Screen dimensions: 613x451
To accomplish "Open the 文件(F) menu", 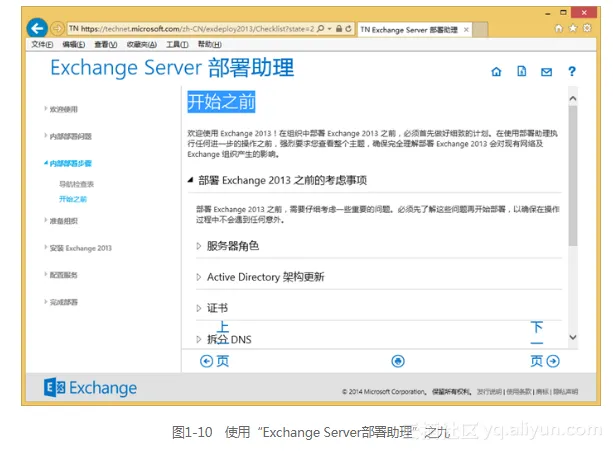I will pos(42,45).
